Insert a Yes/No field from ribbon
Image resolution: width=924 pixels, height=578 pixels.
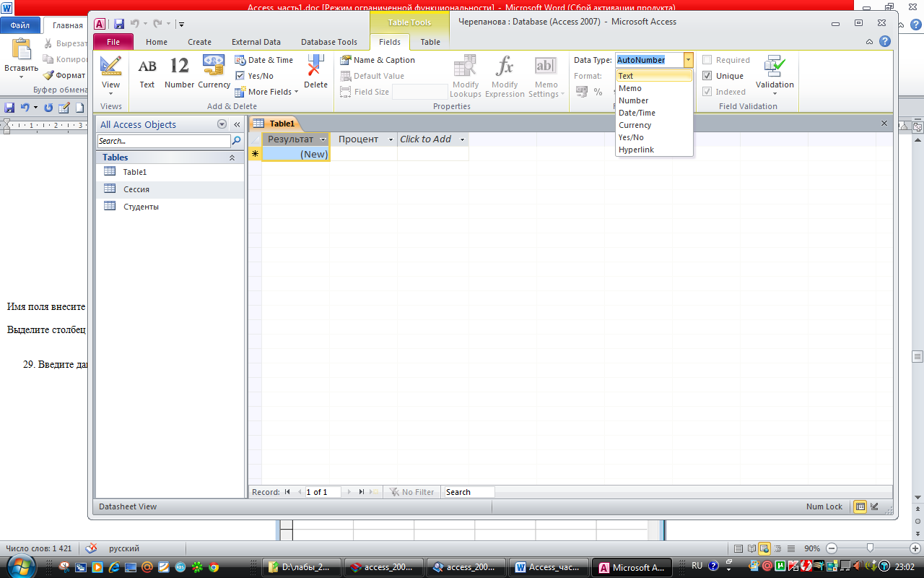pyautogui.click(x=255, y=76)
